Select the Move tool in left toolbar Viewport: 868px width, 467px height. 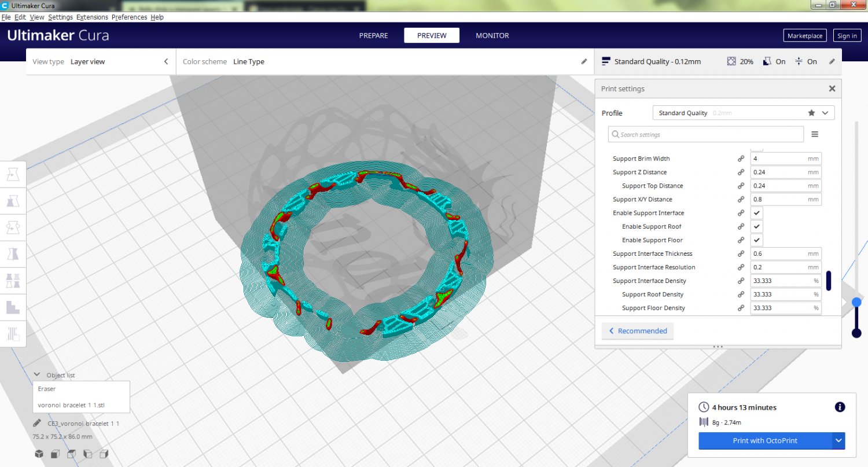[x=13, y=174]
